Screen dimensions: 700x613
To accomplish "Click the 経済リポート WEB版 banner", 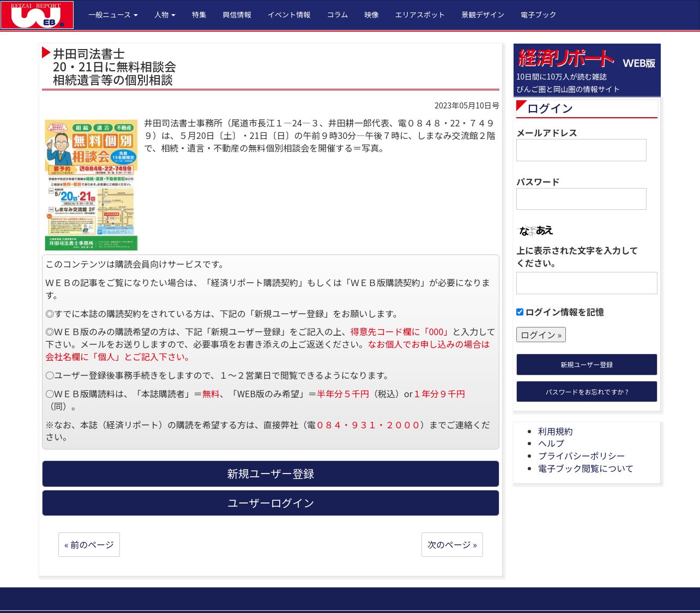I will pyautogui.click(x=587, y=70).
